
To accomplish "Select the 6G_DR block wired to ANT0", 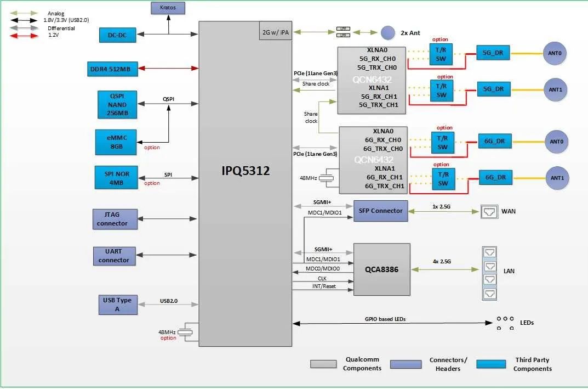I will [x=495, y=141].
